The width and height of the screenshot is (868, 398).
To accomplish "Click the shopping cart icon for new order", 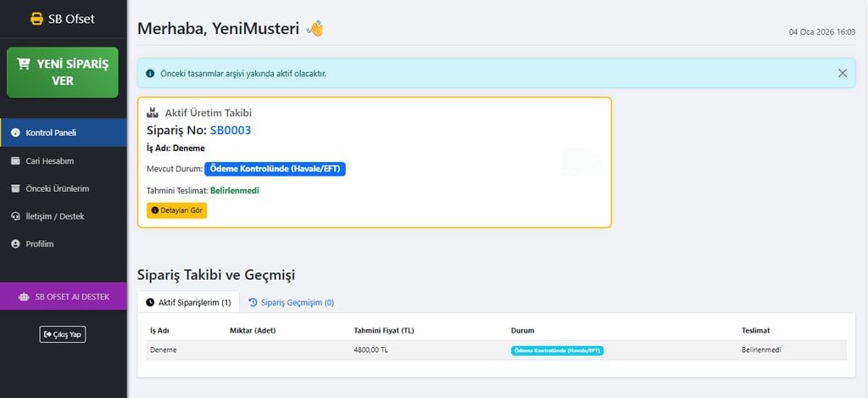I will (x=23, y=64).
